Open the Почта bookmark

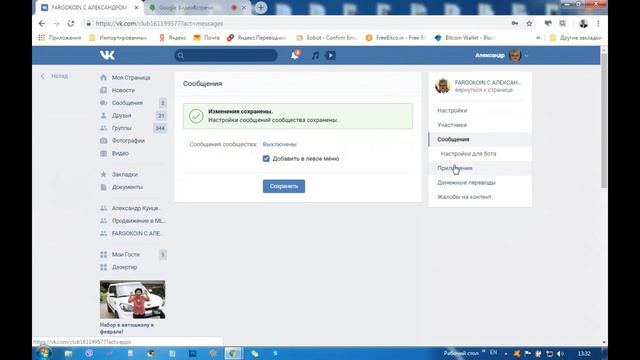(x=207, y=38)
